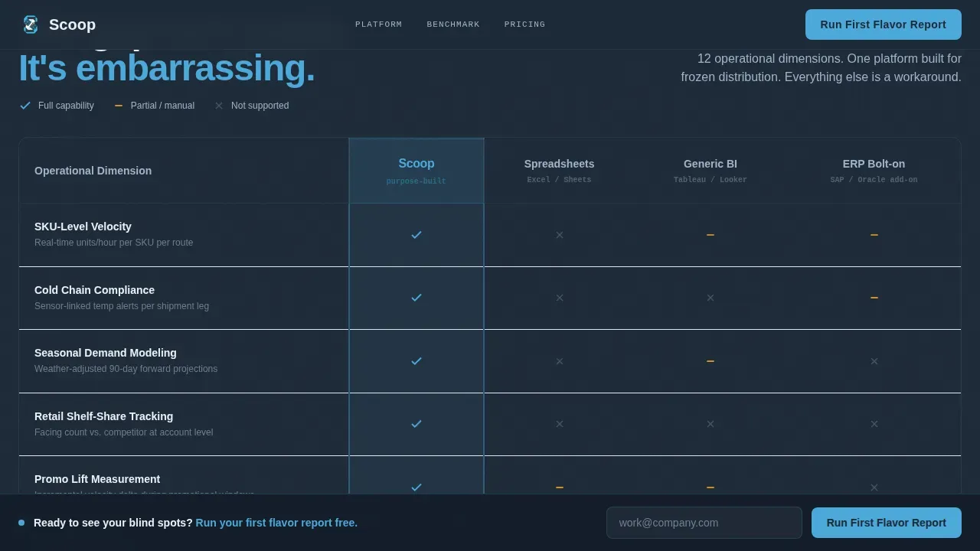Click Scoop checkmark for Seasonal Demand Modeling
Screen dimensions: 980x551
click(416, 361)
